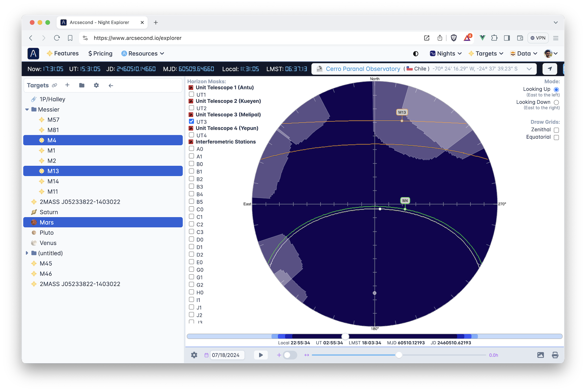Open the Targets panel gear settings
Viewport: 586px width, 392px height.
pos(96,85)
